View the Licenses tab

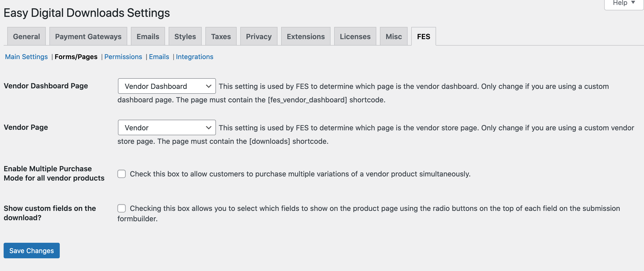click(355, 37)
